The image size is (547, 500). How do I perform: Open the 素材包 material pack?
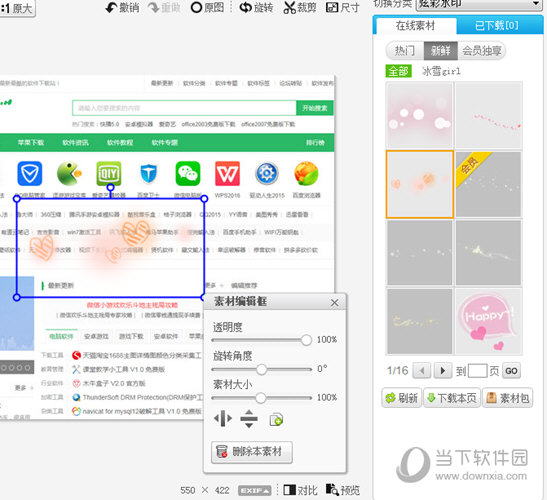(508, 398)
